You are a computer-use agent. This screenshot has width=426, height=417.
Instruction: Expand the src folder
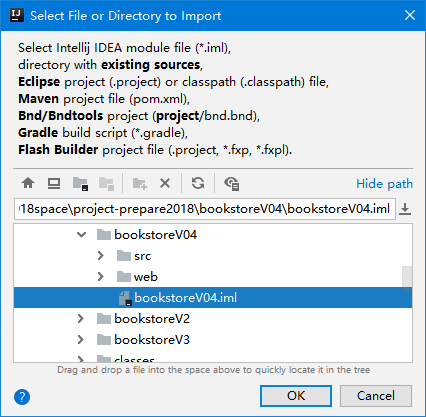(x=100, y=256)
